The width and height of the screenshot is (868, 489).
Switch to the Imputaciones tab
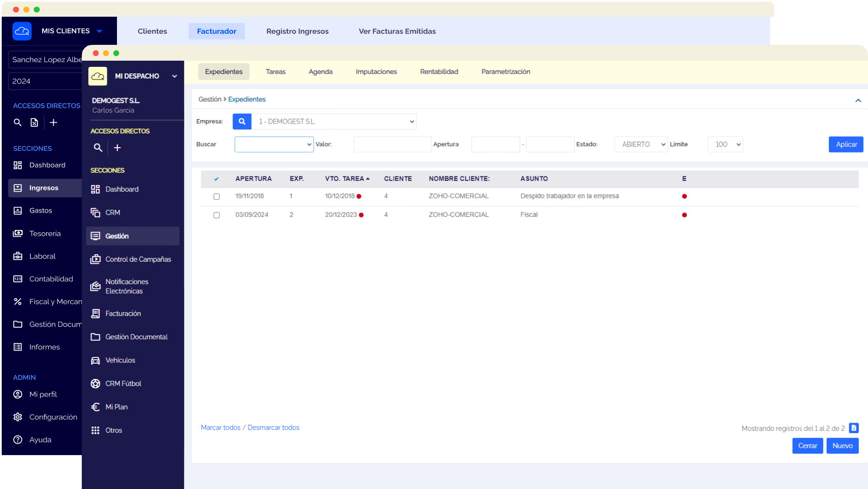pyautogui.click(x=376, y=72)
